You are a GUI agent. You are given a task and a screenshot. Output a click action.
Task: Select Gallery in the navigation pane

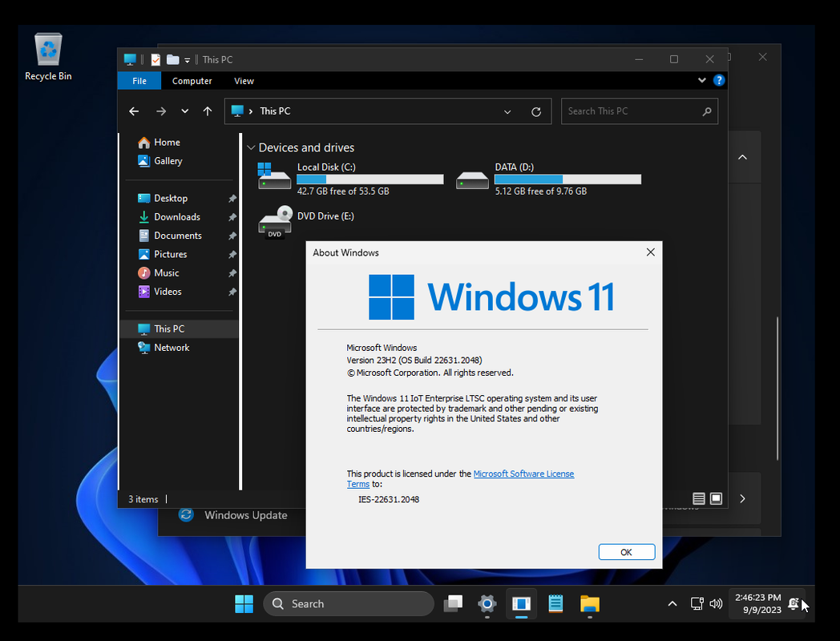tap(160, 161)
